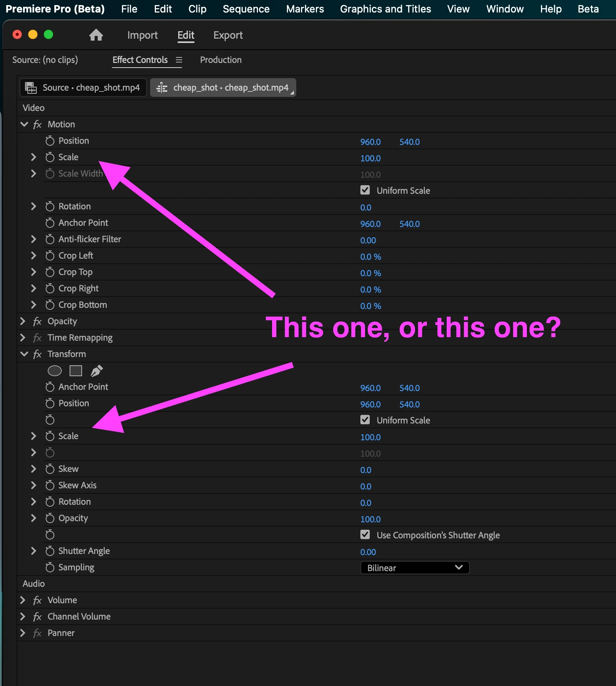Screen dimensions: 616x686
Task: Click Source cheap_shot.mp4 master clip icon
Action: pyautogui.click(x=31, y=88)
